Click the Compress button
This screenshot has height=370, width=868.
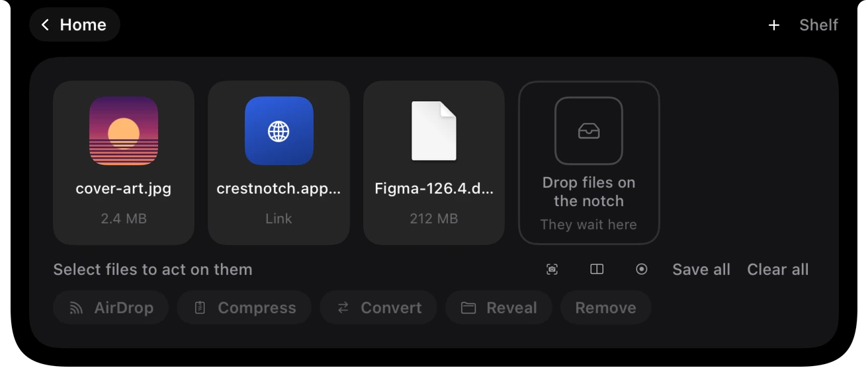244,308
